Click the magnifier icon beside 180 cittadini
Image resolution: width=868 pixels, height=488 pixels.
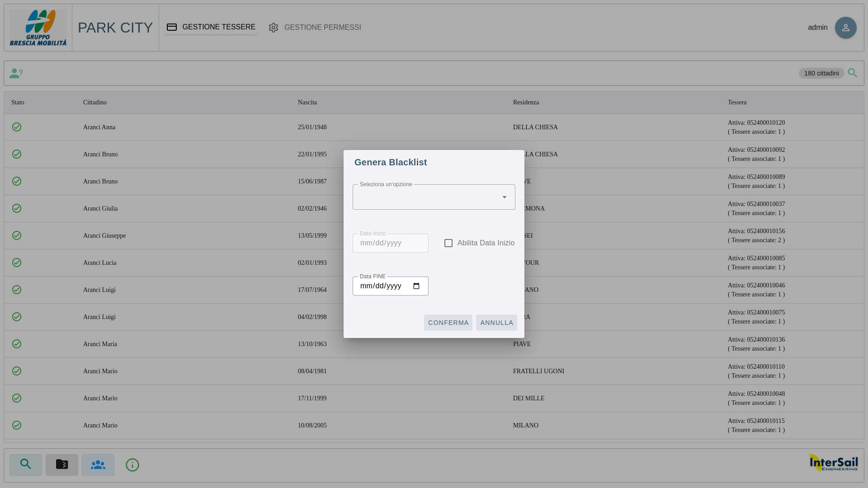853,73
